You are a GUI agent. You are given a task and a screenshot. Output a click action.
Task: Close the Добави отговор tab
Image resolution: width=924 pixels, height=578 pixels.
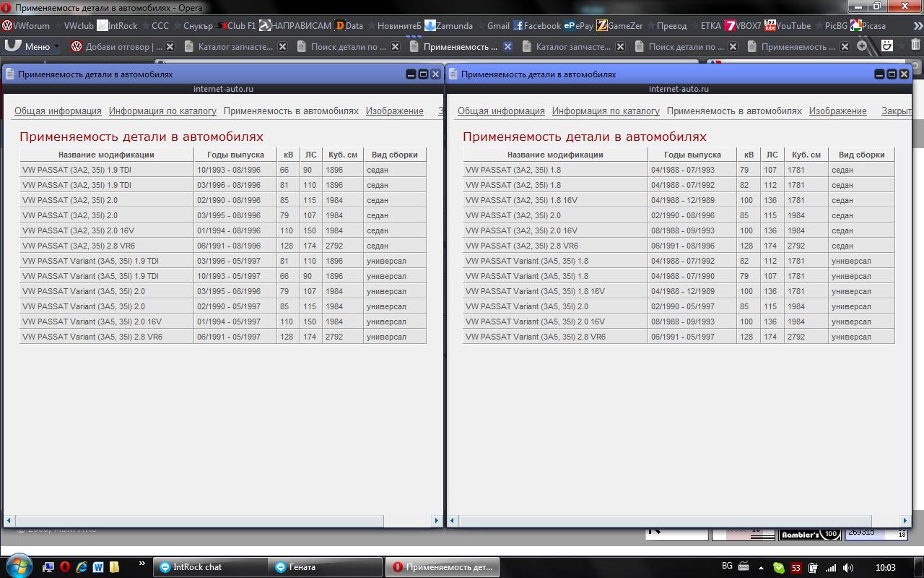pos(170,46)
